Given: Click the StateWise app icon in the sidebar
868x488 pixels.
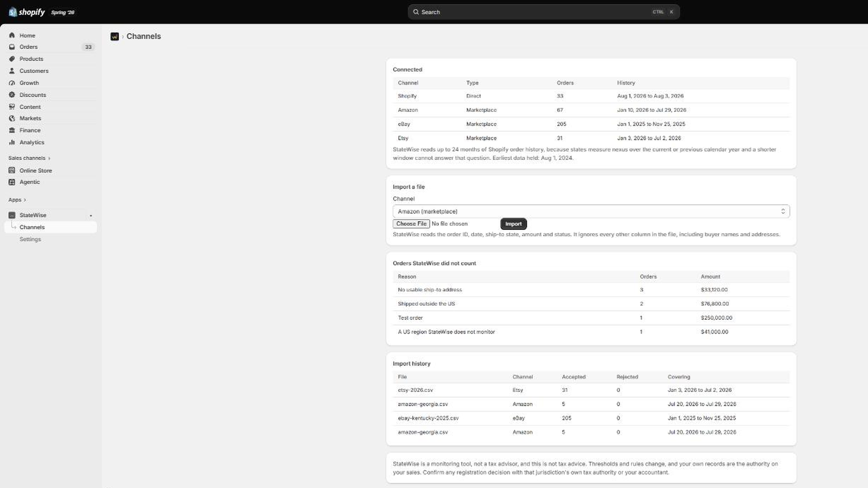Looking at the screenshot, I should [x=12, y=215].
